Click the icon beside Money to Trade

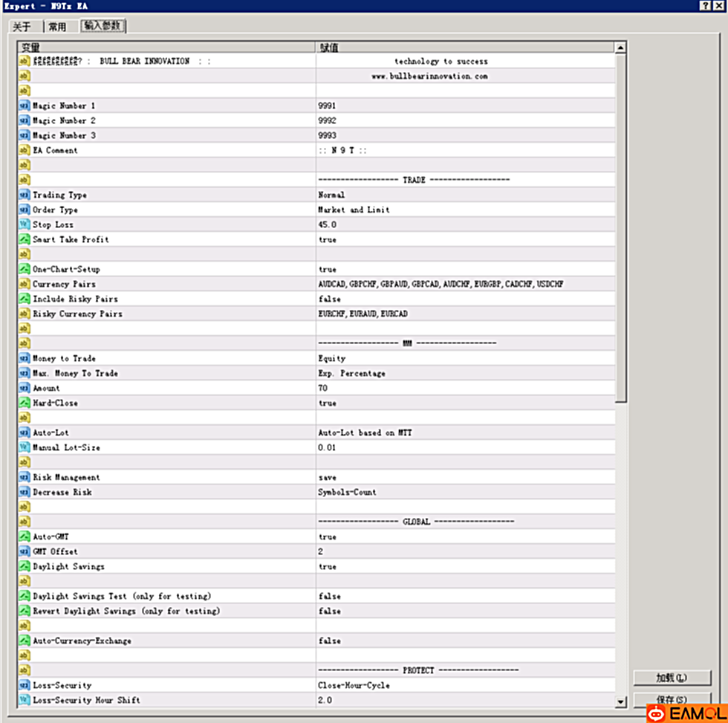tap(24, 358)
